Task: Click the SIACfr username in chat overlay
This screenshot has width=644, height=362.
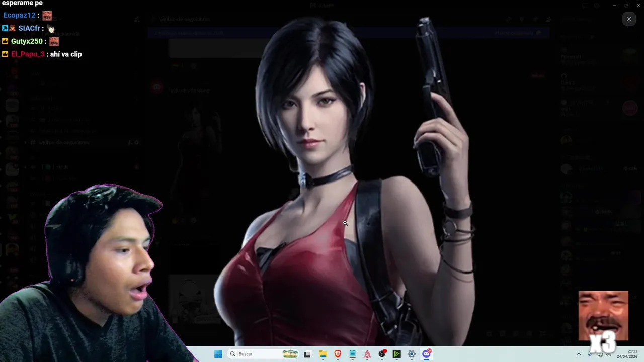Action: coord(29,28)
